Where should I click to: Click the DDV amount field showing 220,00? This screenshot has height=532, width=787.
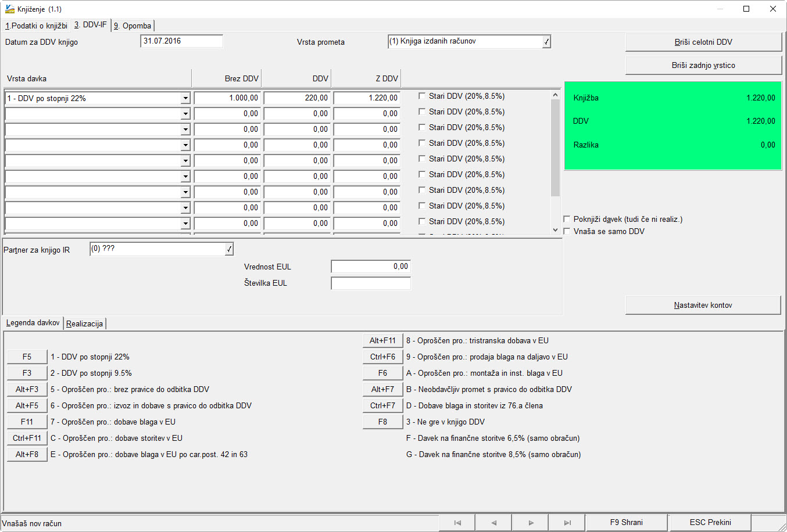[x=297, y=98]
